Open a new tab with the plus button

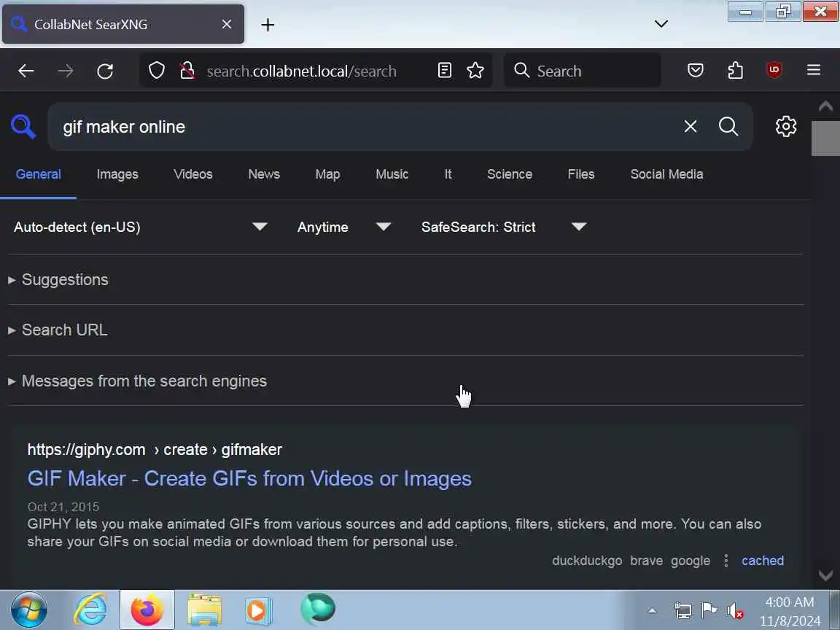pos(268,25)
